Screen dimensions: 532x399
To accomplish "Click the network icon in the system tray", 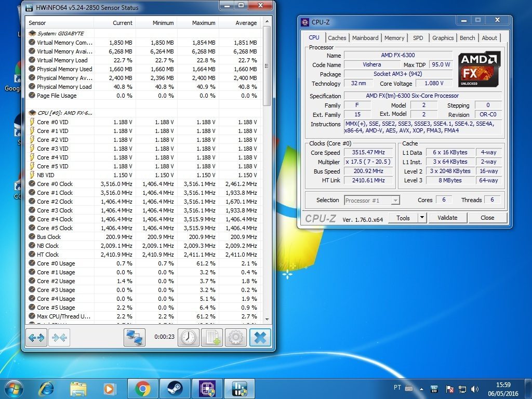I will point(462,389).
